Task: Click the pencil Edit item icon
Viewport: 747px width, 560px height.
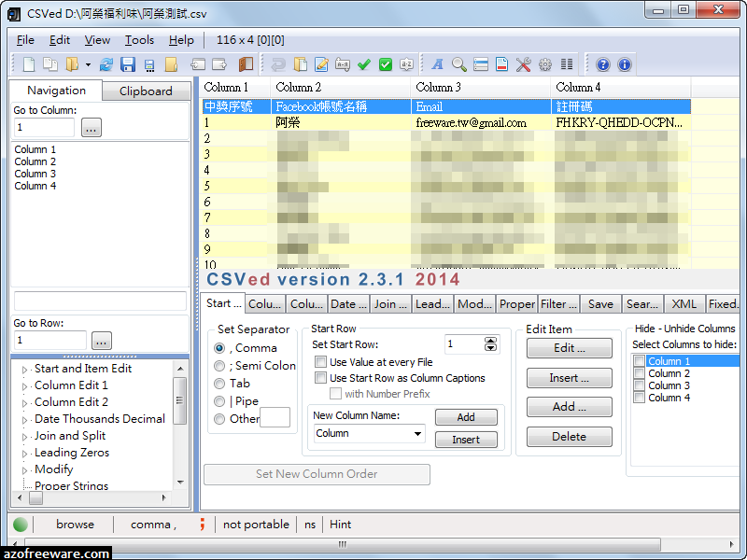Action: click(321, 64)
